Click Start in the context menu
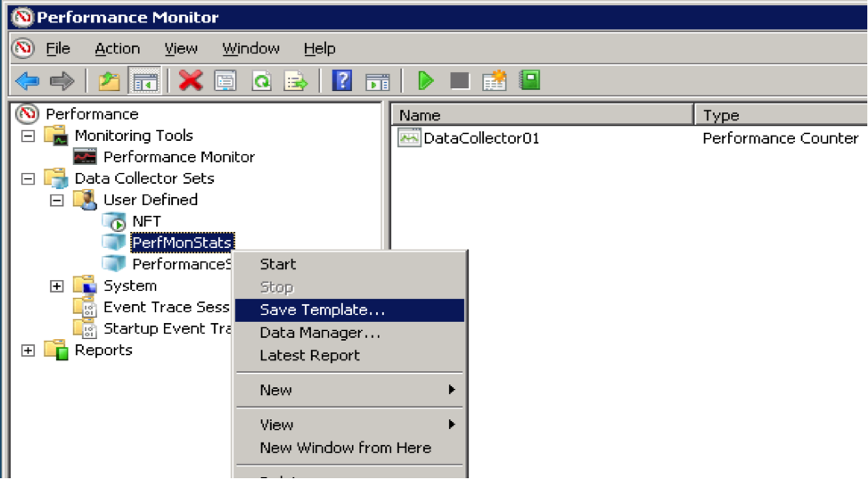Image resolution: width=868 pixels, height=479 pixels. 277,264
